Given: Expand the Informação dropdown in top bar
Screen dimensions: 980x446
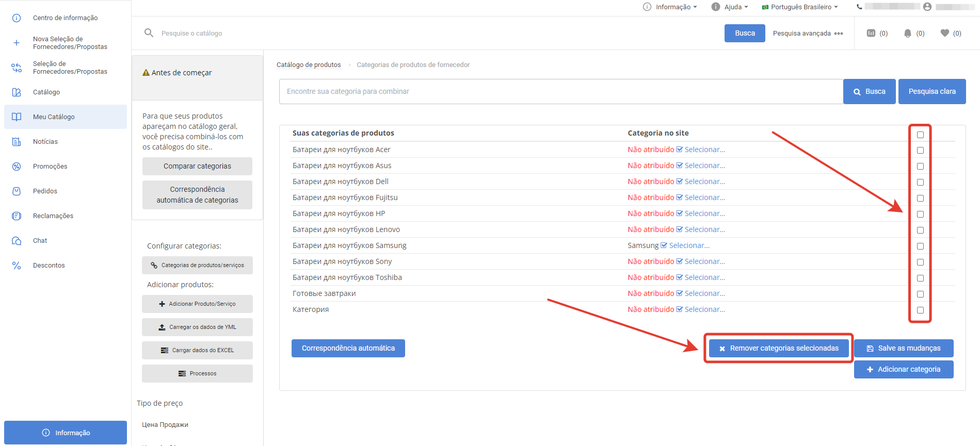Looking at the screenshot, I should [670, 7].
